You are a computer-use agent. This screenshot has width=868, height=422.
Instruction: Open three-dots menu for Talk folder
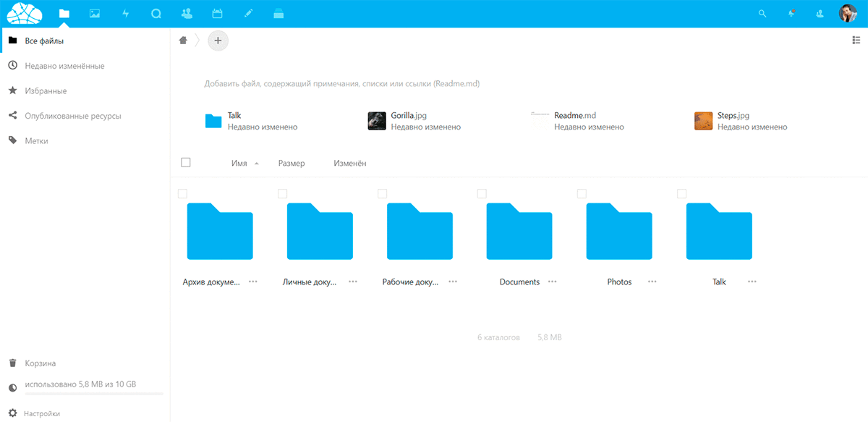tap(752, 282)
